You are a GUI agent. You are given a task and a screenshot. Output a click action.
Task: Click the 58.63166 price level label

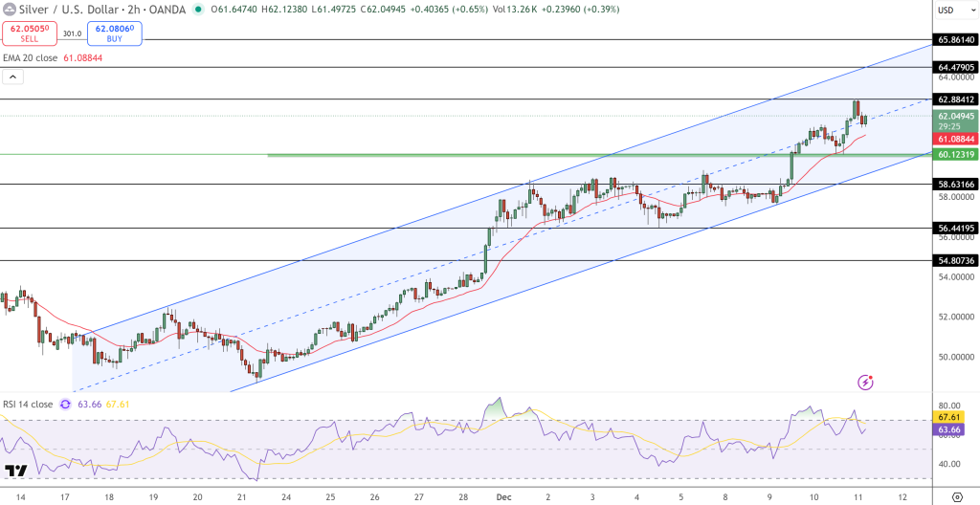956,185
